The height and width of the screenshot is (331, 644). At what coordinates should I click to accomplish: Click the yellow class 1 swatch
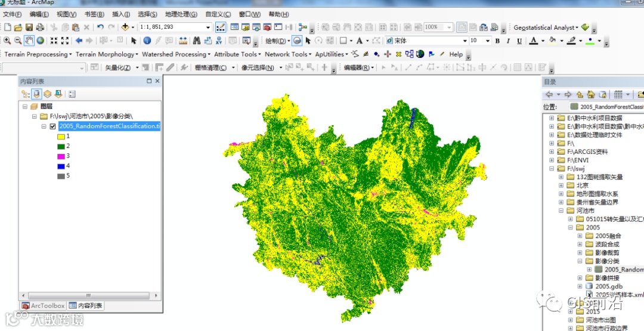click(61, 137)
